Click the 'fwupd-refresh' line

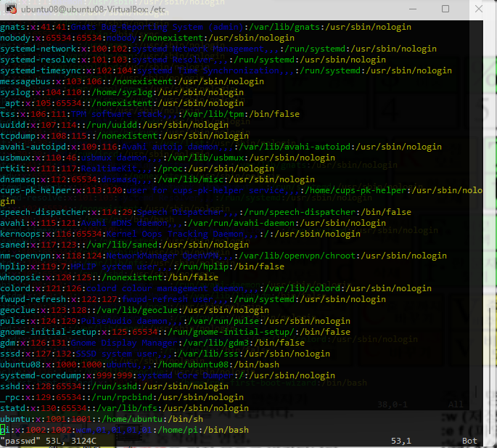coord(193,299)
